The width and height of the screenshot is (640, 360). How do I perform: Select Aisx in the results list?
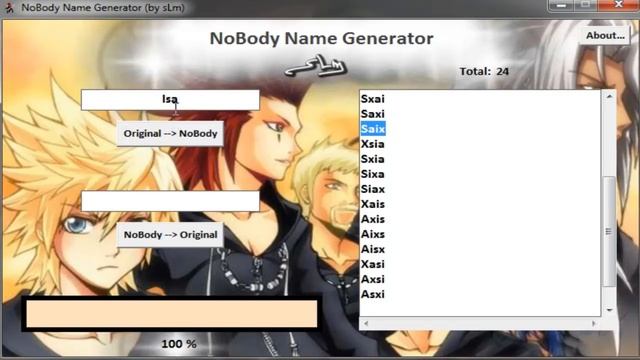pos(373,249)
